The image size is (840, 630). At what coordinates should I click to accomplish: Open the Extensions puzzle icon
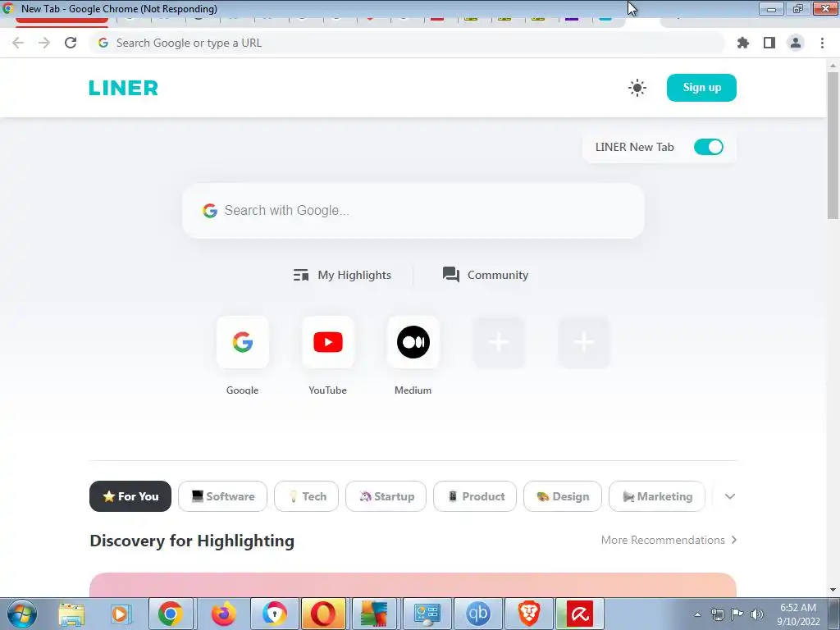(x=742, y=43)
